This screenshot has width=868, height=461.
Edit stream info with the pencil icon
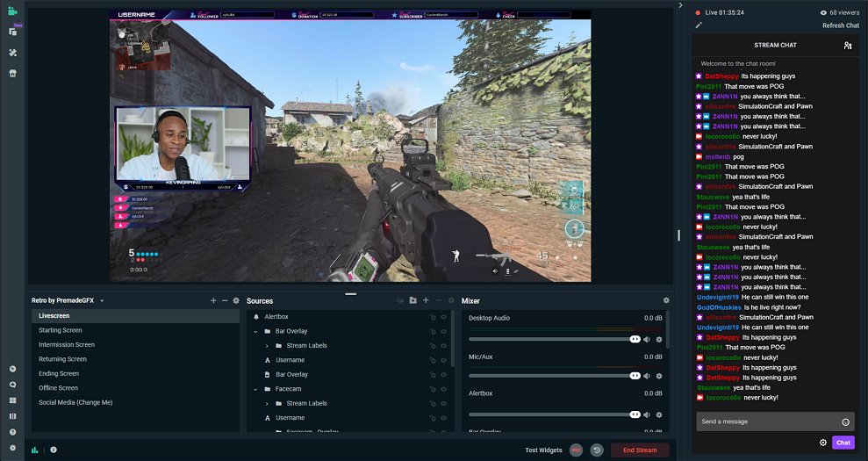point(699,25)
